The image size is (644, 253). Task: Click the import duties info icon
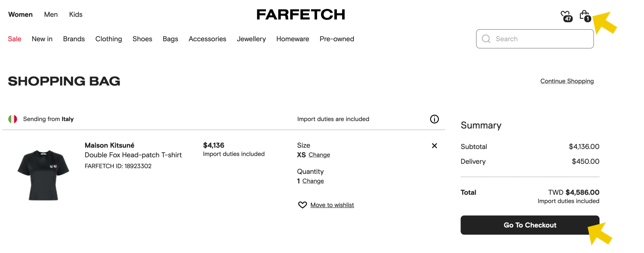click(x=434, y=119)
